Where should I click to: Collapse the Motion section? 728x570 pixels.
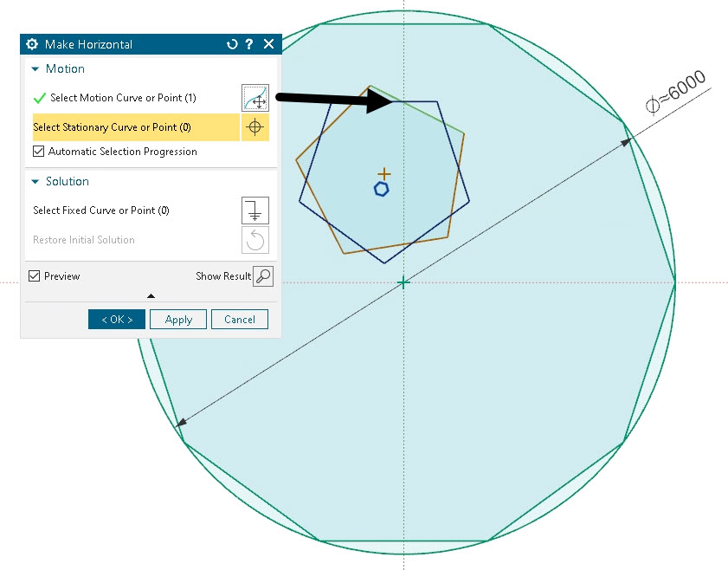tap(35, 69)
